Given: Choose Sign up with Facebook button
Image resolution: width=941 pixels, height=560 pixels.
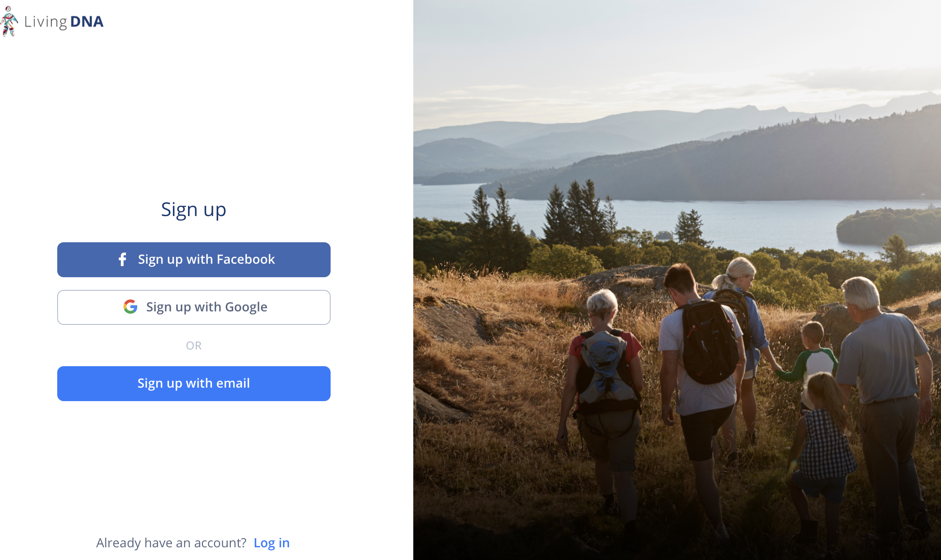Looking at the screenshot, I should coord(194,260).
